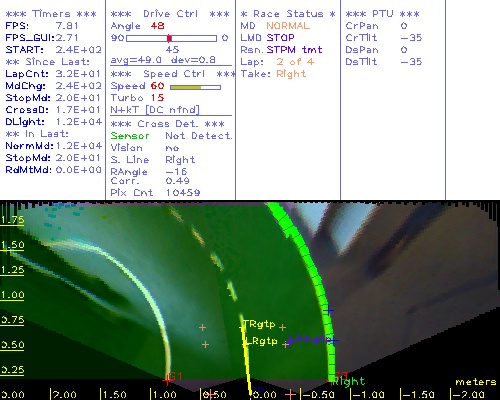Click the upper blue cross on the green line
Viewport: 500px width, 400px height.
pyautogui.click(x=329, y=310)
